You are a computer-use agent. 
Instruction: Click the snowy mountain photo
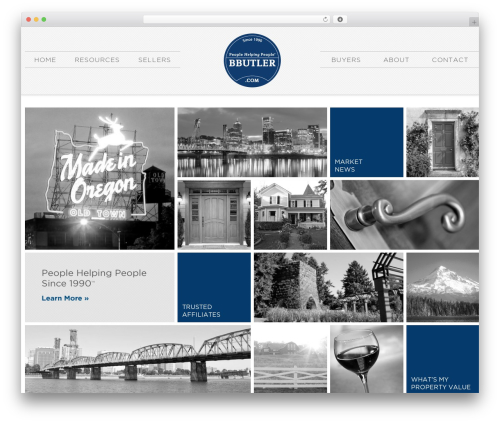(x=443, y=287)
